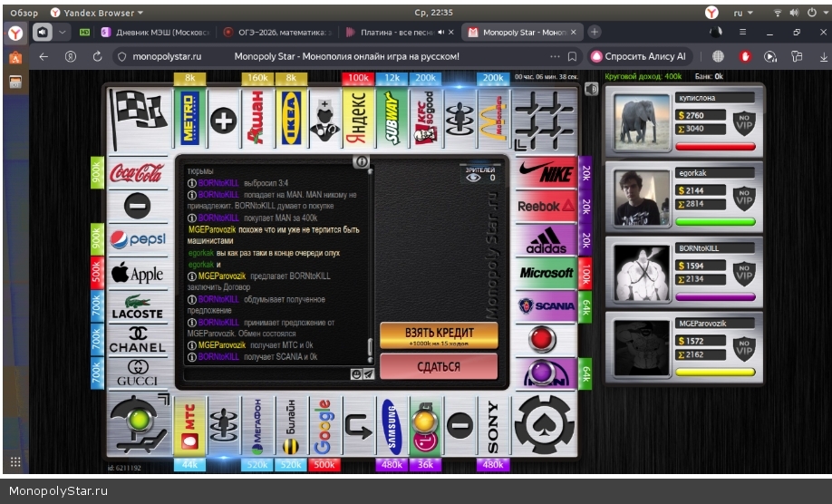Expand the tab list arrow beside the mute button

pos(62,32)
